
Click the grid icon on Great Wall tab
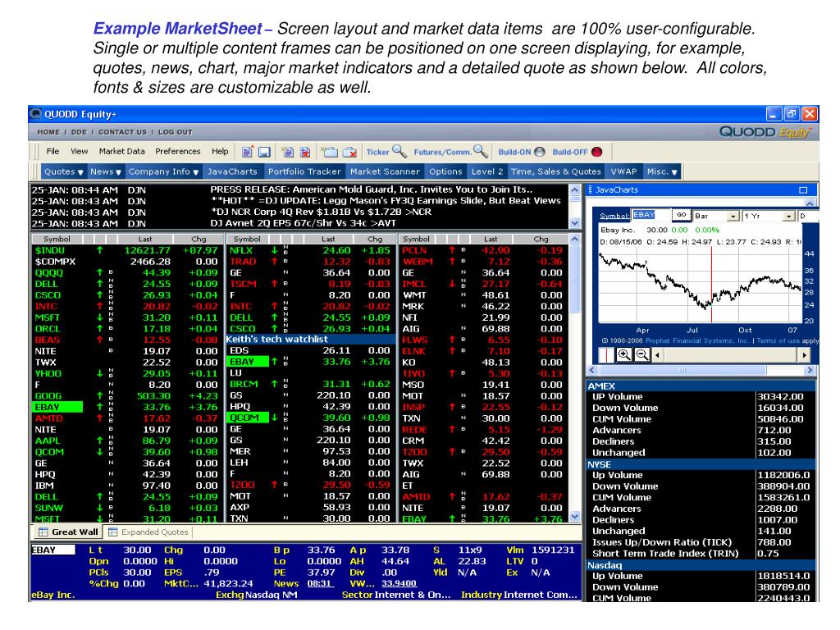coord(43,532)
